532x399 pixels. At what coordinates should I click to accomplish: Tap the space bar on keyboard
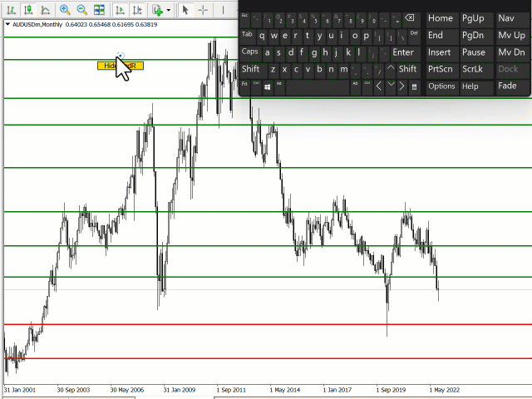[318, 88]
